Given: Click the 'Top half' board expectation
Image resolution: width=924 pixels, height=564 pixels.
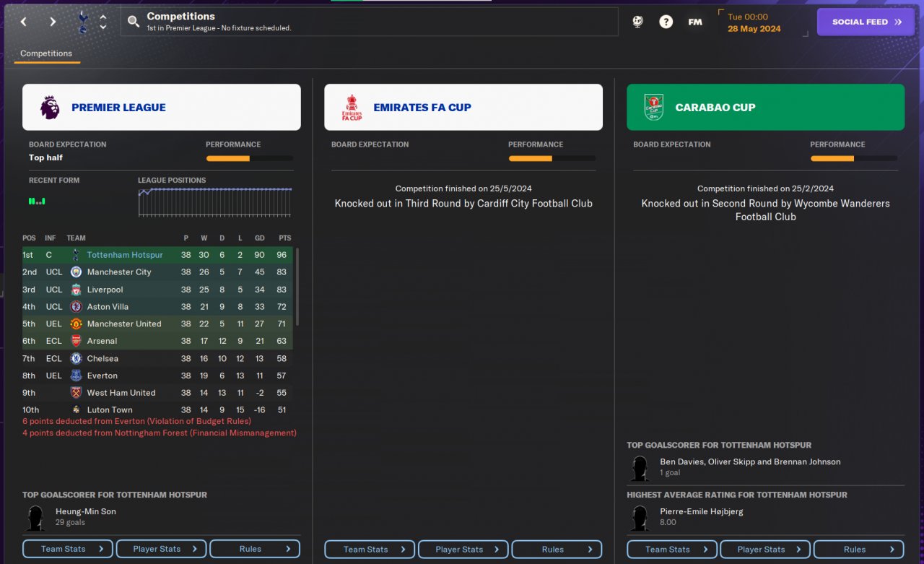Looking at the screenshot, I should pos(46,157).
